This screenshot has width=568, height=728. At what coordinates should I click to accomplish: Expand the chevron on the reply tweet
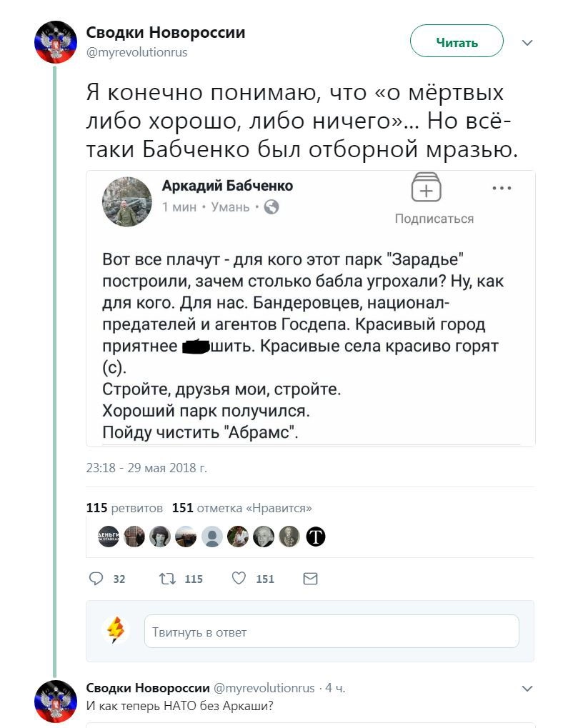tap(527, 689)
